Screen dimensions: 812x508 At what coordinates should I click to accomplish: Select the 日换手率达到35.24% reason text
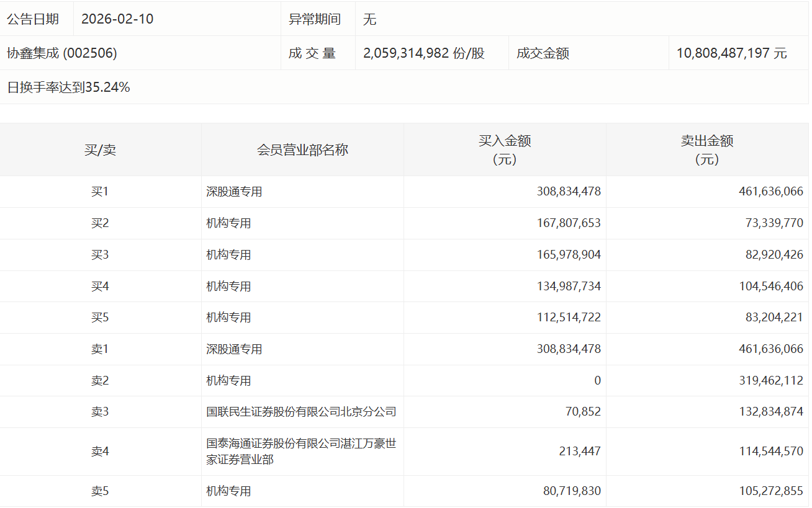[x=68, y=87]
